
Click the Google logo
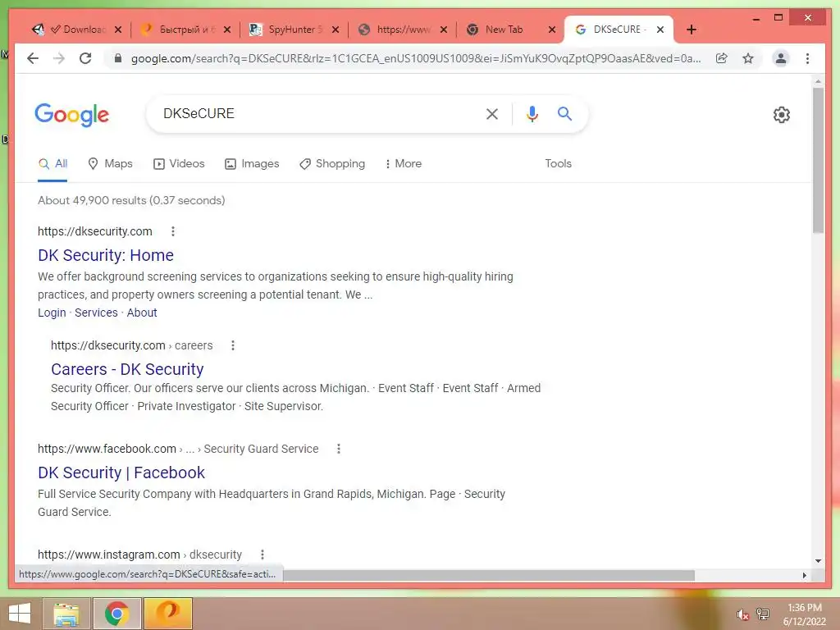pyautogui.click(x=72, y=114)
